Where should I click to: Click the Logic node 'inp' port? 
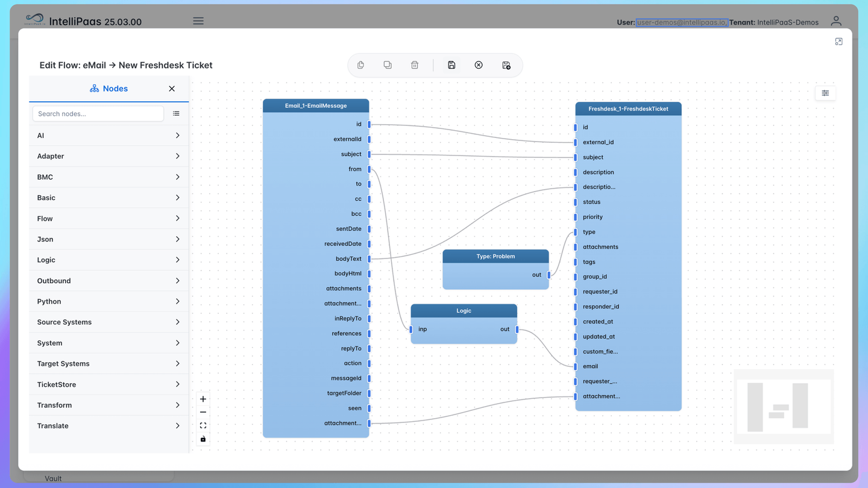[411, 330]
